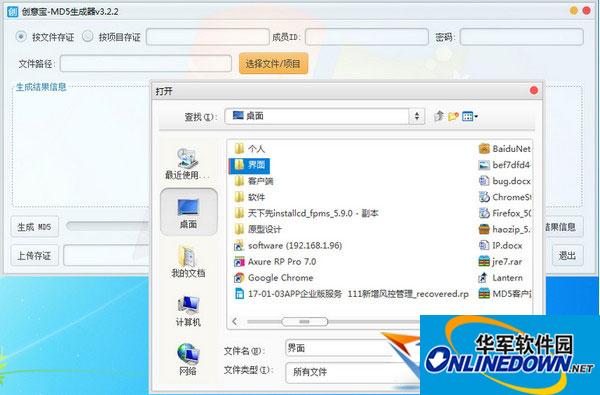Viewport: 600px width, 395px height.
Task: Select the 原型设计 folder in the list
Action: coord(258,229)
